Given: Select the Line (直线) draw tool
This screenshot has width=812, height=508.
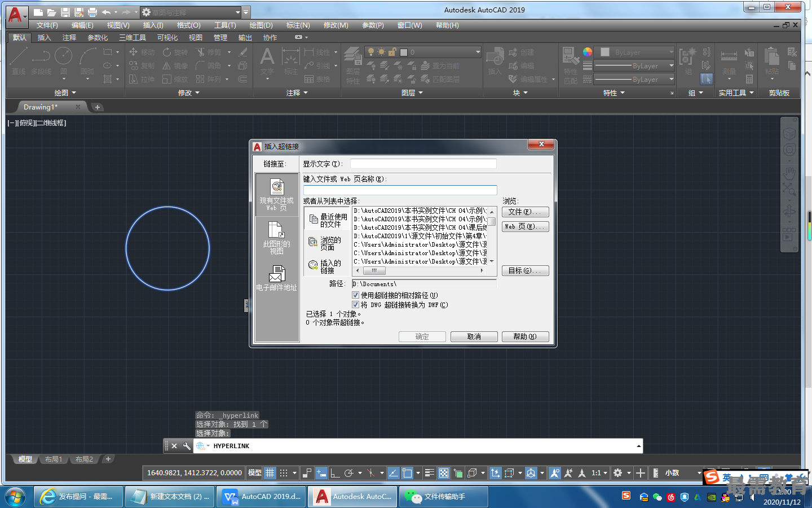Looking at the screenshot, I should (x=19, y=60).
